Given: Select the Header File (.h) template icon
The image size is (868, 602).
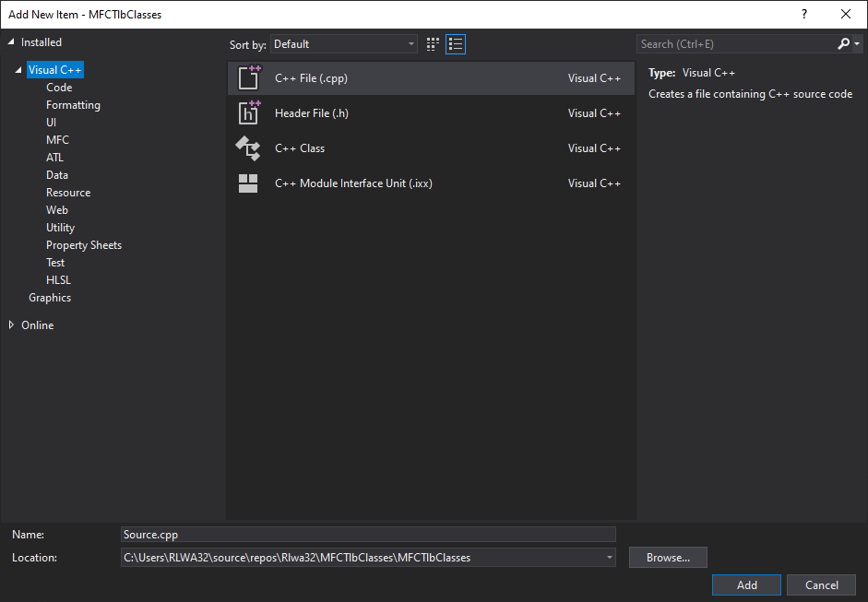Looking at the screenshot, I should pos(249,112).
